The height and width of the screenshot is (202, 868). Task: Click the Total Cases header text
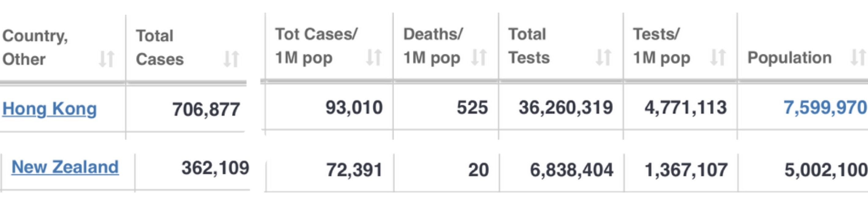pyautogui.click(x=160, y=47)
